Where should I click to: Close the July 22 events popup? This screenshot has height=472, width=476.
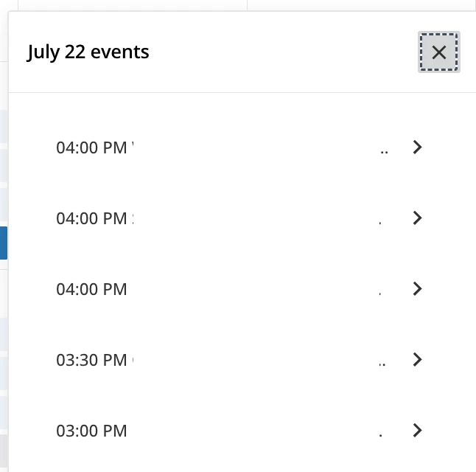coord(438,52)
